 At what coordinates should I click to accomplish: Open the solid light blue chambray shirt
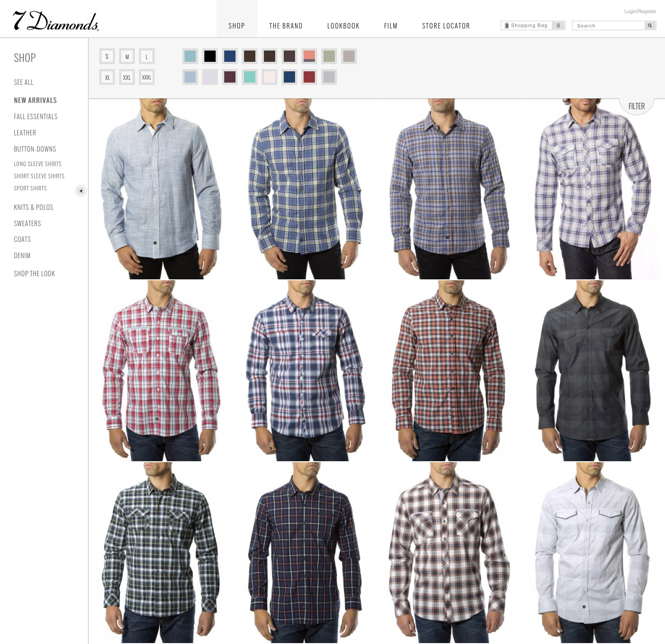(x=161, y=189)
